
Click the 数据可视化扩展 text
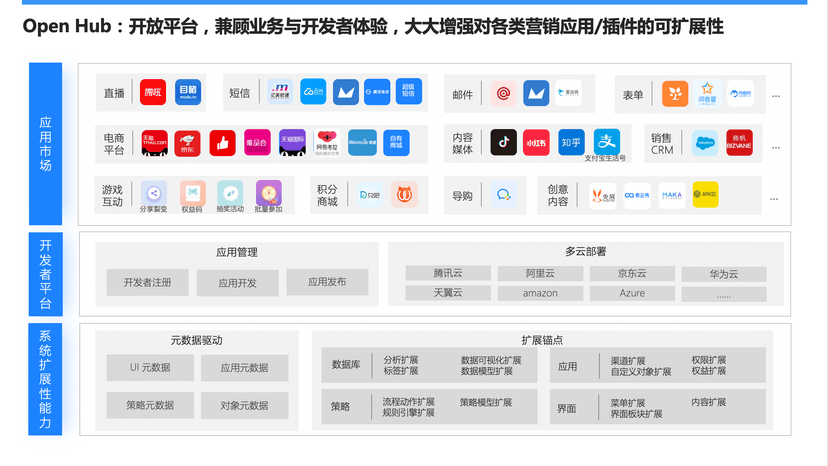point(491,360)
